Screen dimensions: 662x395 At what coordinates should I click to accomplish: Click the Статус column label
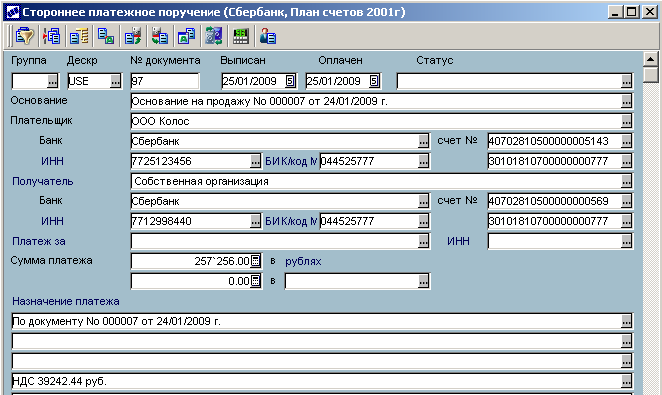434,60
